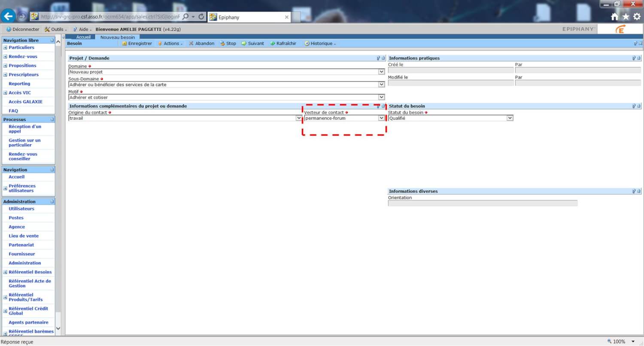Open the Vecteur de contact dropdown
The image size is (644, 346).
point(381,118)
